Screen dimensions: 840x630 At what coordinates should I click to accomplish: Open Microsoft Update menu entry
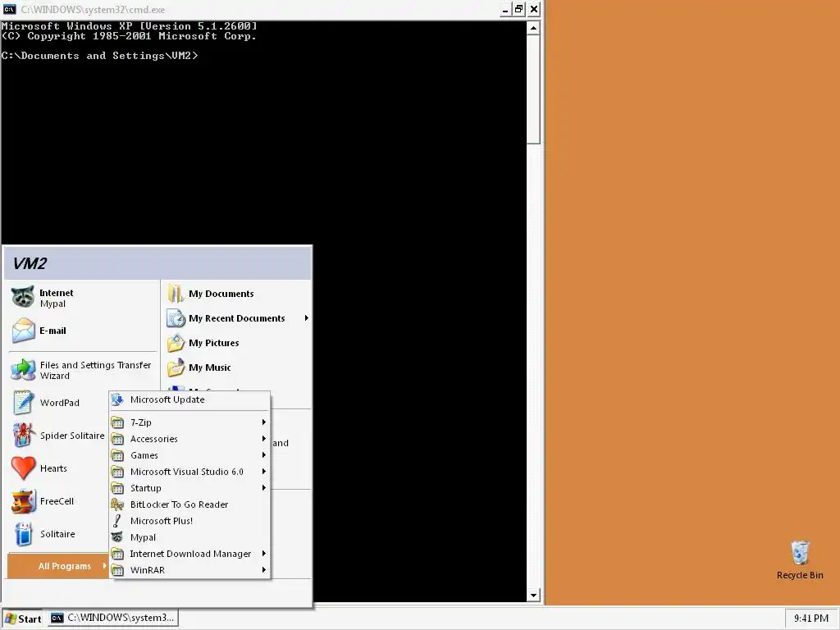(190, 399)
